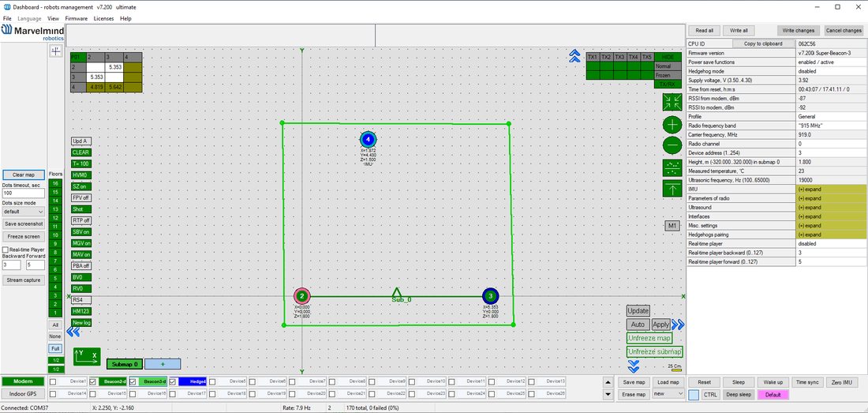Expand the IMU settings row
868x413 pixels.
click(832, 190)
